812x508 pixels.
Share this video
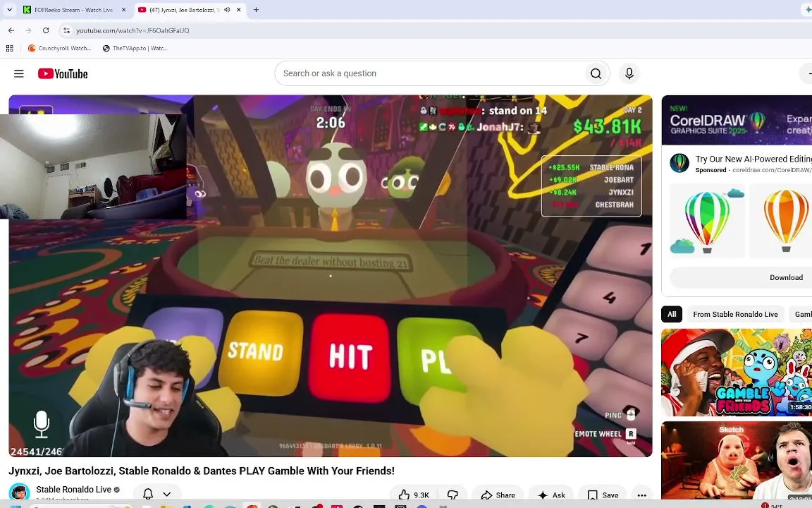(498, 495)
